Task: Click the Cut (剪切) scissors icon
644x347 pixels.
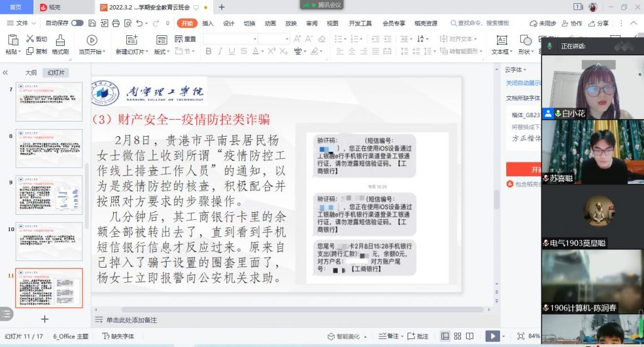Action: 30,39
